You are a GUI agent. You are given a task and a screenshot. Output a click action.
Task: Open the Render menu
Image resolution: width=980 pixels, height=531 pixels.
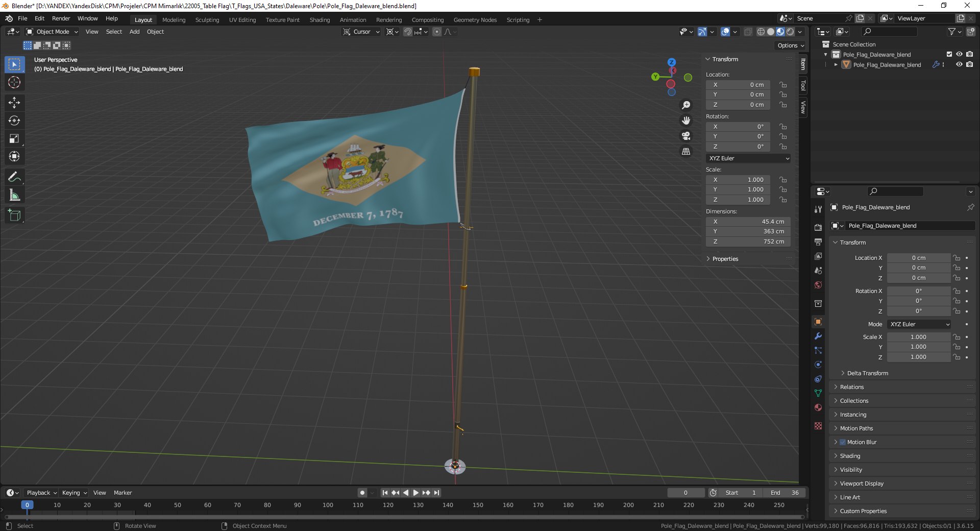pyautogui.click(x=61, y=18)
